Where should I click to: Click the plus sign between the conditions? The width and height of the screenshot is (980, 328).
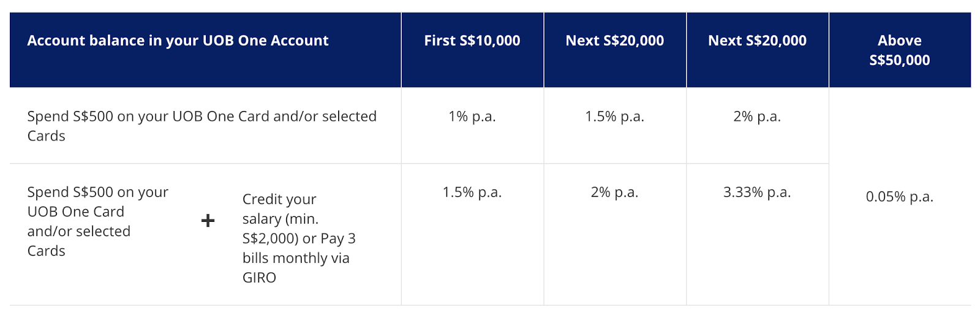pos(208,221)
